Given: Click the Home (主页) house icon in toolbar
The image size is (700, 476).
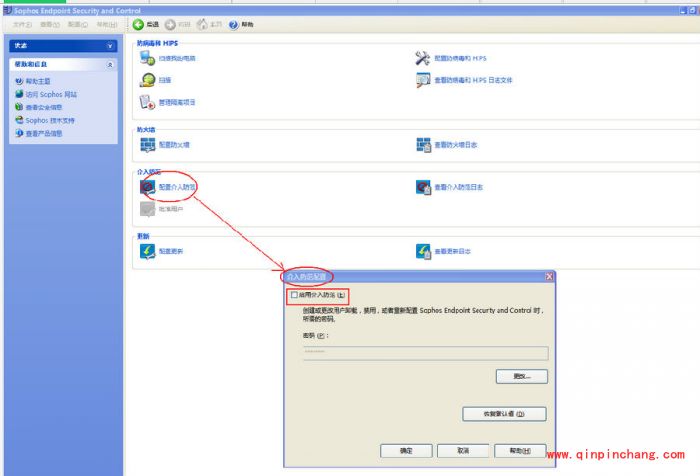Looking at the screenshot, I should click(x=203, y=24).
